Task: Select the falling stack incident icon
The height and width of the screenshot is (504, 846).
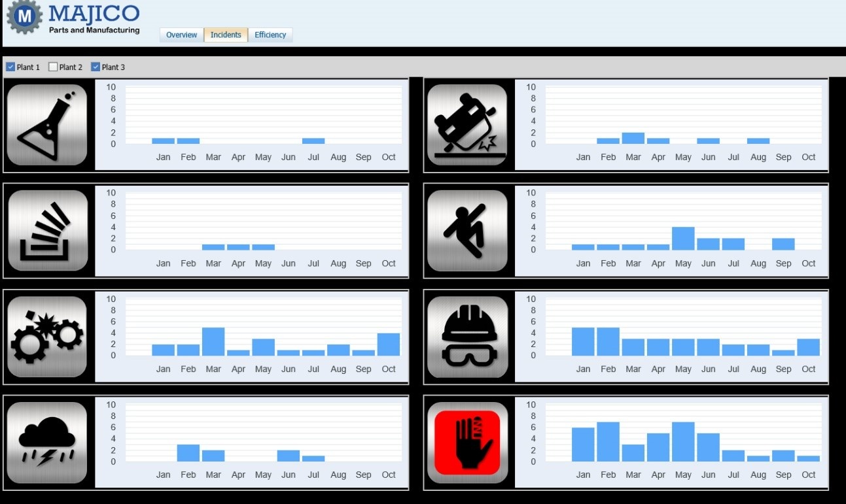Action: click(47, 231)
